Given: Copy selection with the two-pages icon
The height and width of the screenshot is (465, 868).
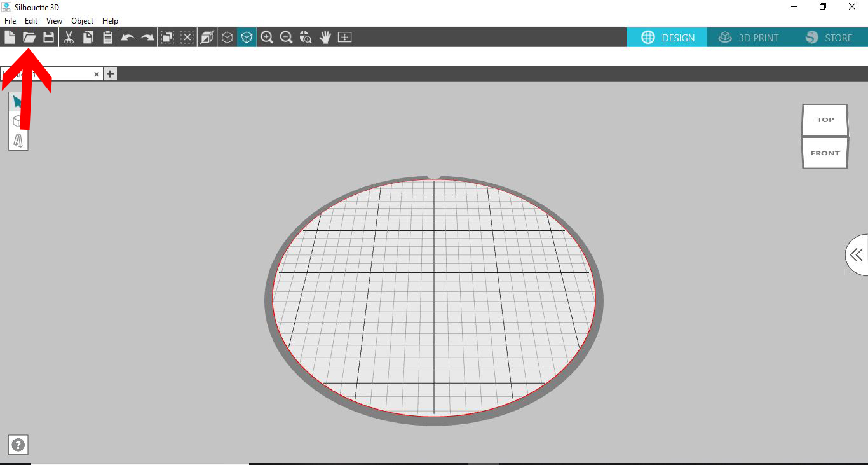Looking at the screenshot, I should (x=88, y=38).
